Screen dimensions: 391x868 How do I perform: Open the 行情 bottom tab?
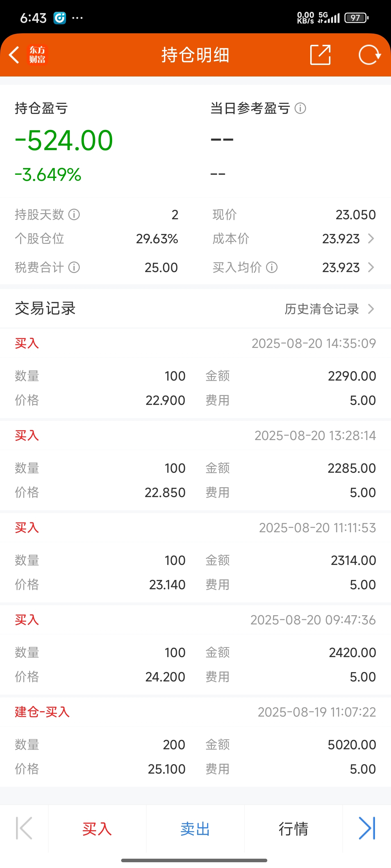[294, 829]
